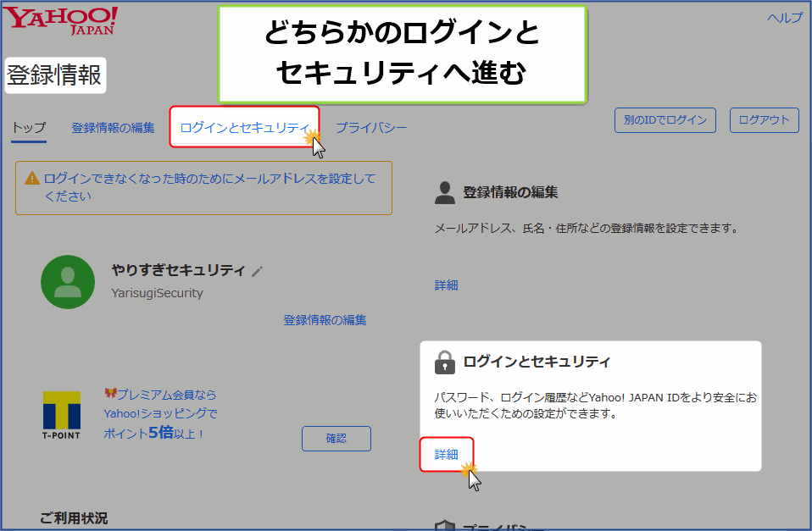Click the やりすぎセキュリティ display name
This screenshot has height=531, width=812.
click(178, 270)
